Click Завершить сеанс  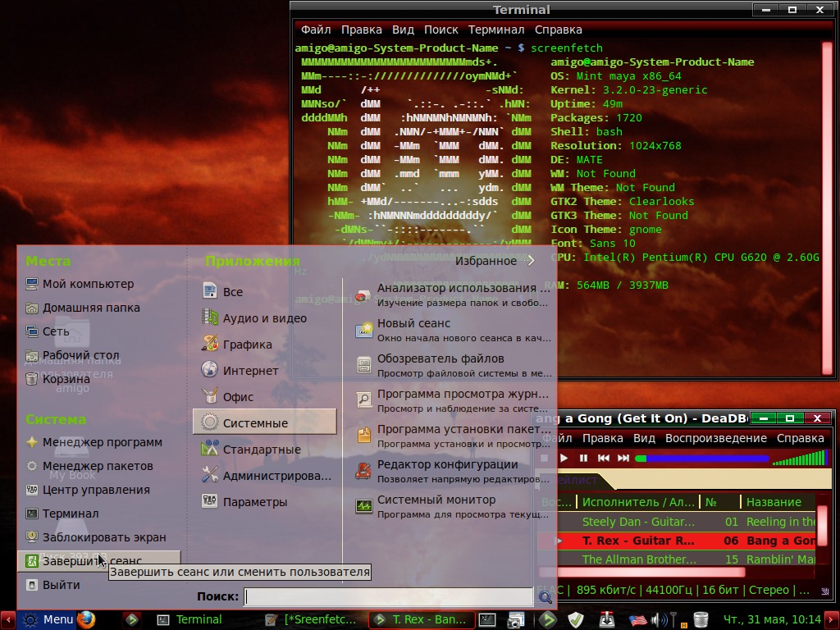(x=99, y=561)
